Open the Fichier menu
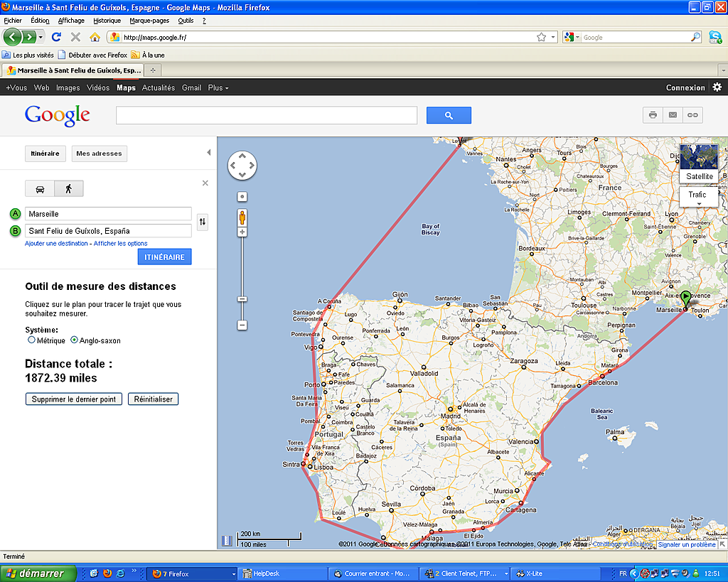Screen dimensions: 728x582 13,21
